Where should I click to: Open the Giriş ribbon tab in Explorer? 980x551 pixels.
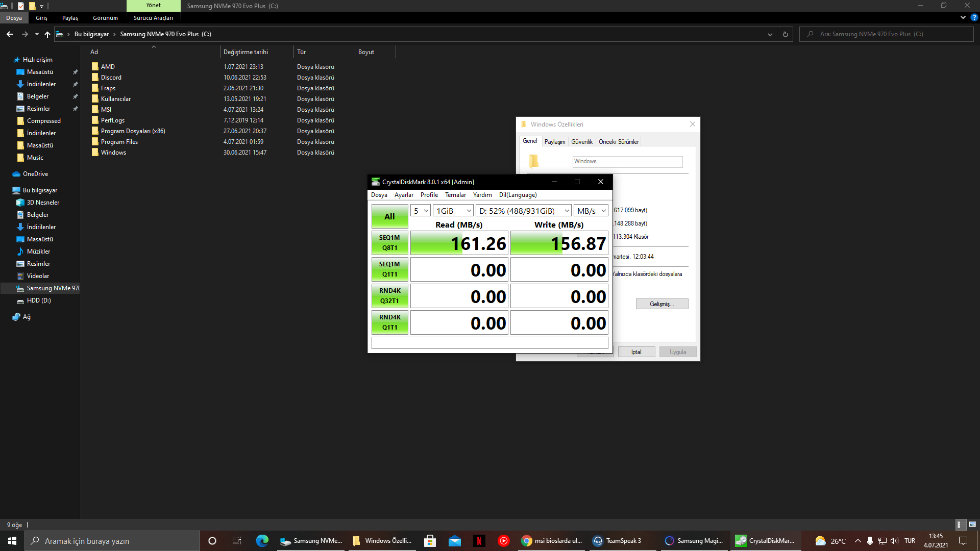[x=41, y=18]
